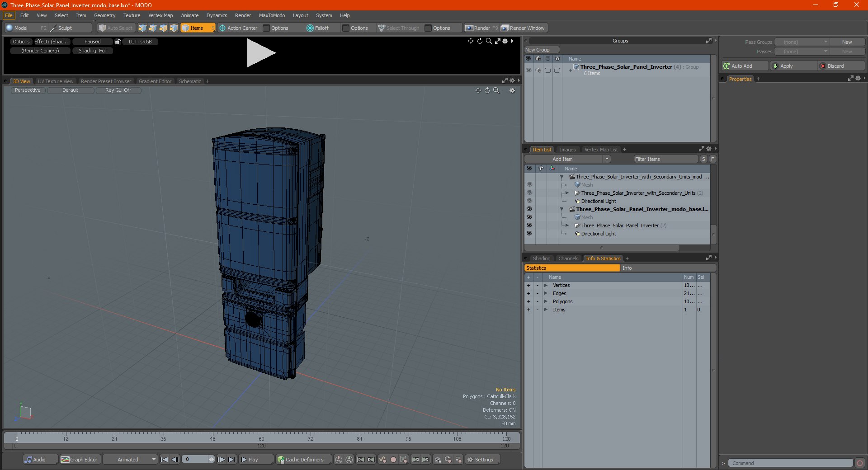
Task: Expand Polygons statistics row
Action: pos(546,301)
